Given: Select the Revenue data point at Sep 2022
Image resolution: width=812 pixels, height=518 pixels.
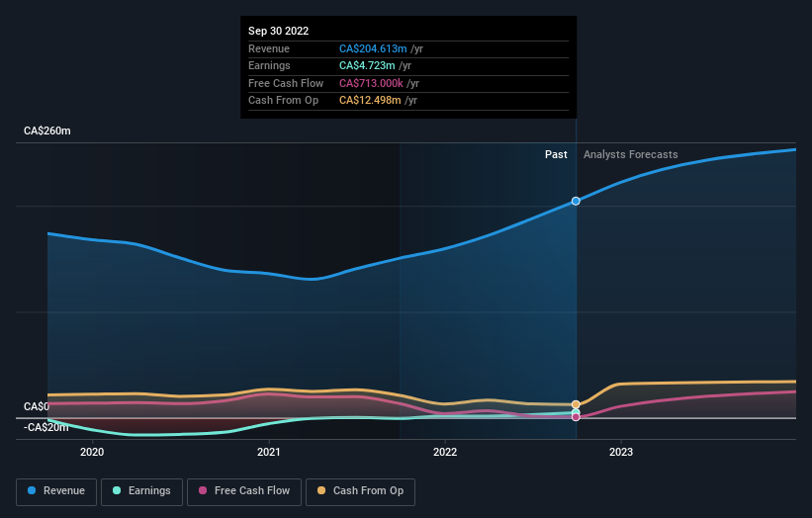Looking at the screenshot, I should tap(576, 201).
